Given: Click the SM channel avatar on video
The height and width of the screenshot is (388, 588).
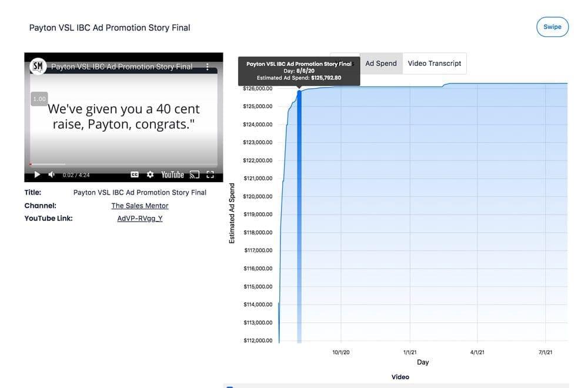Looking at the screenshot, I should (x=38, y=66).
